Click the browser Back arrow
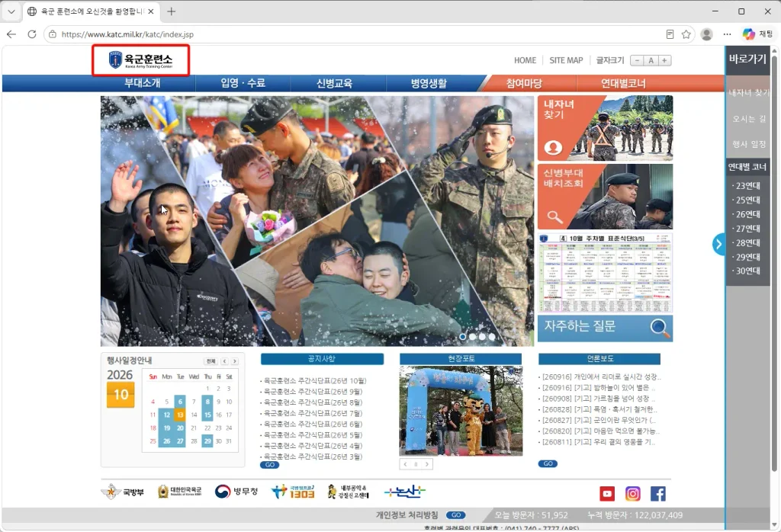This screenshot has height=532, width=781. pyautogui.click(x=11, y=34)
